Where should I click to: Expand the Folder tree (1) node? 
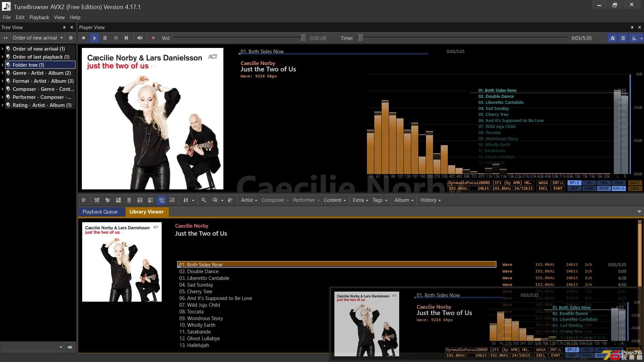pyautogui.click(x=3, y=65)
